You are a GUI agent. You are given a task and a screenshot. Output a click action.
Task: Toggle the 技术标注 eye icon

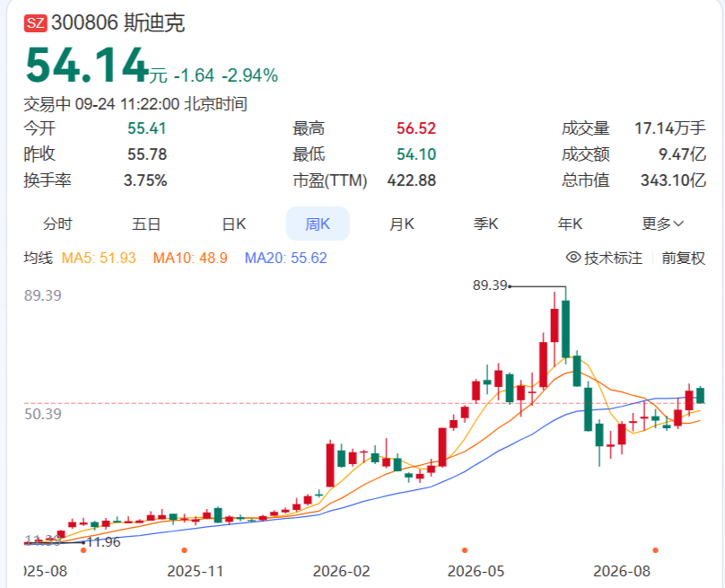573,258
